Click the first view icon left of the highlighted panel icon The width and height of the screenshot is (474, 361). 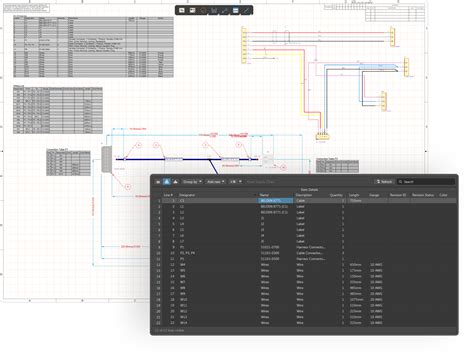pyautogui.click(x=158, y=182)
